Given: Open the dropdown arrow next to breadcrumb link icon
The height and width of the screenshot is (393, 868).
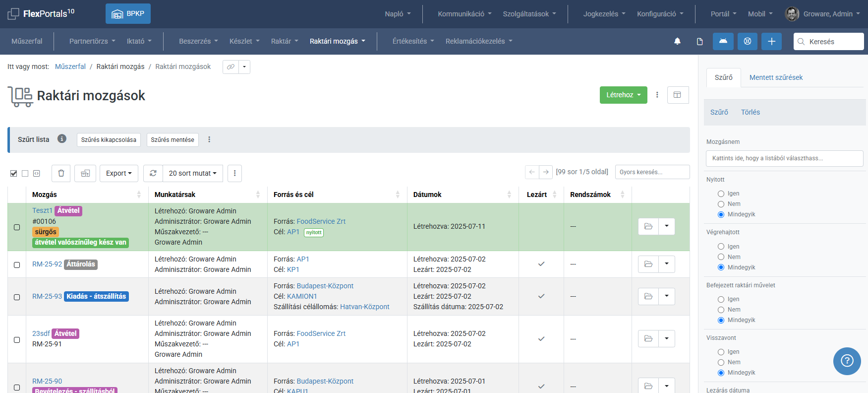Looking at the screenshot, I should tap(244, 66).
